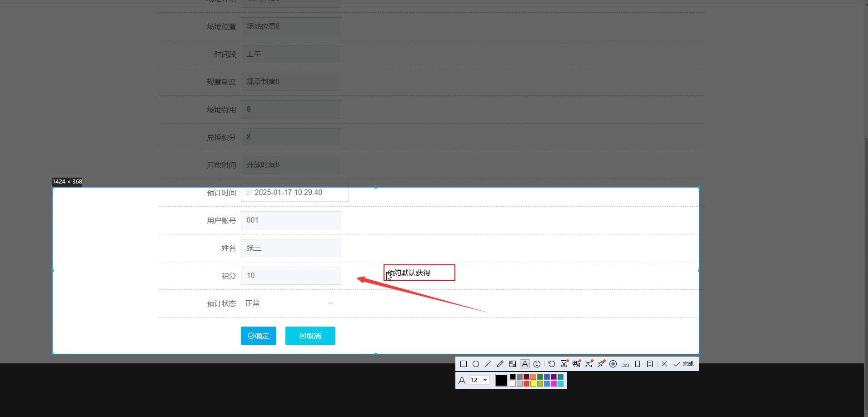The height and width of the screenshot is (417, 868).
Task: Click the scissors long-screenshot icon
Action: (x=564, y=364)
